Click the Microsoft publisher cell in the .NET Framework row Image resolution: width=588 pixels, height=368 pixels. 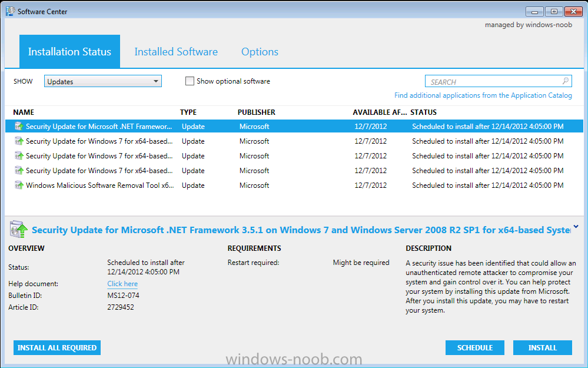click(254, 127)
